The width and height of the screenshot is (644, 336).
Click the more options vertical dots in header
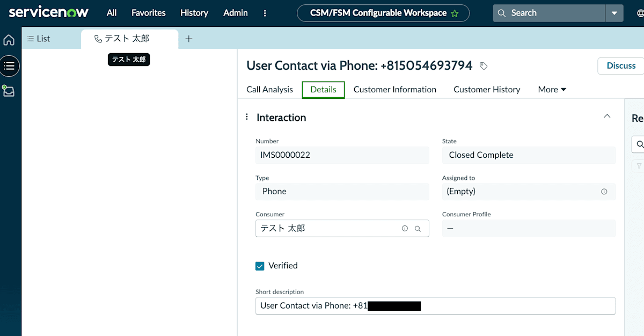265,13
